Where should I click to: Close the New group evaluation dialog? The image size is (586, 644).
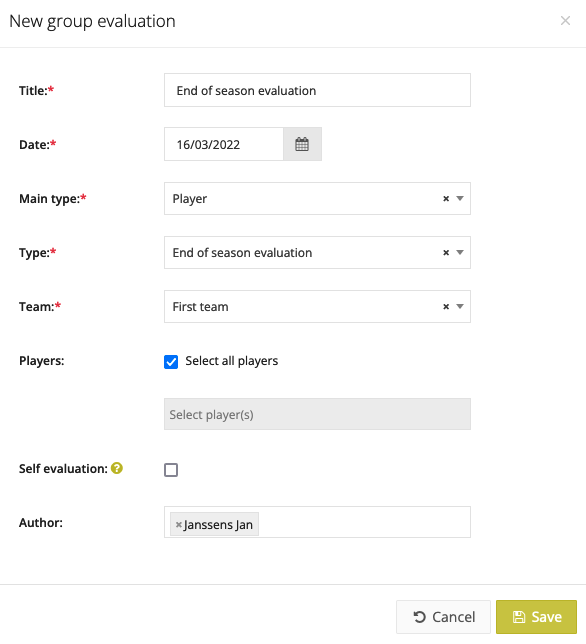point(565,21)
